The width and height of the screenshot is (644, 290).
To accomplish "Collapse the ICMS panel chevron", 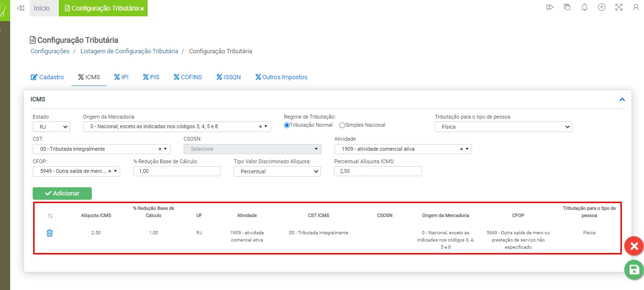I will 622,100.
